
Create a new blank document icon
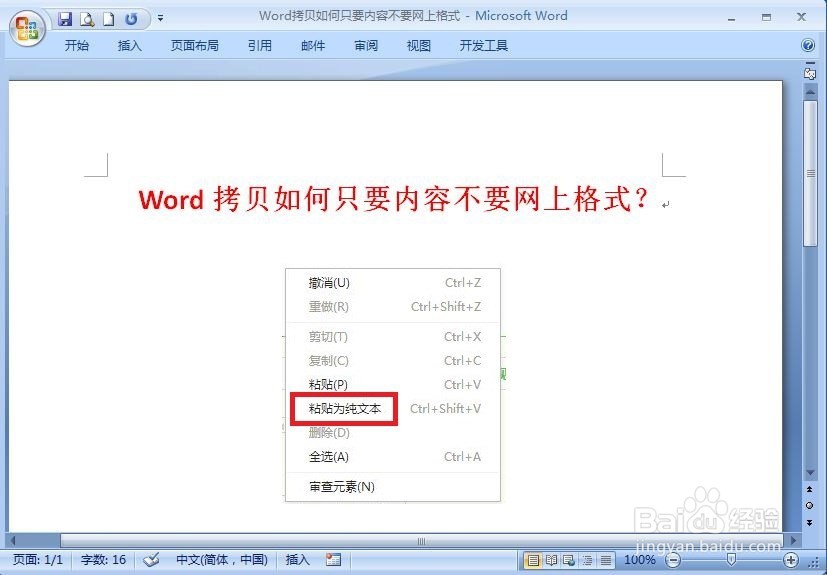[x=108, y=20]
